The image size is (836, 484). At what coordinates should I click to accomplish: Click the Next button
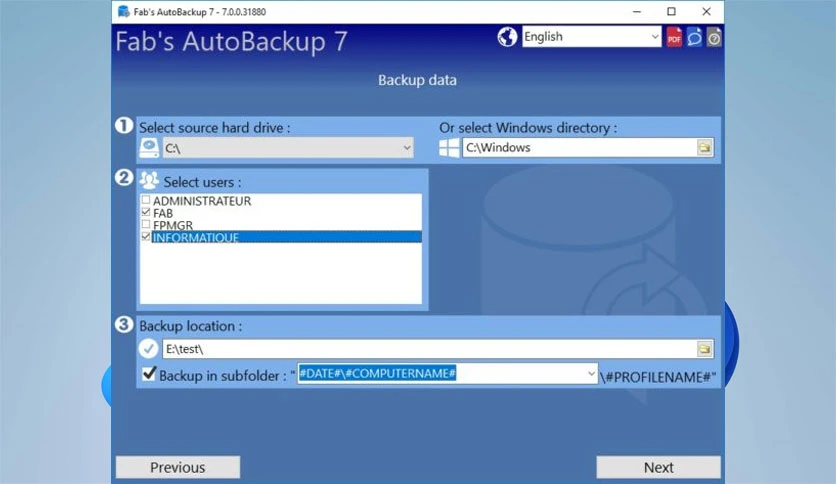tap(658, 467)
